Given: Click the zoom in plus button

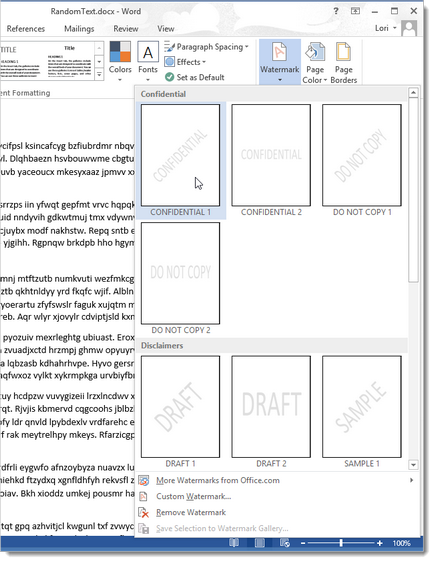Looking at the screenshot, I should pos(380,543).
